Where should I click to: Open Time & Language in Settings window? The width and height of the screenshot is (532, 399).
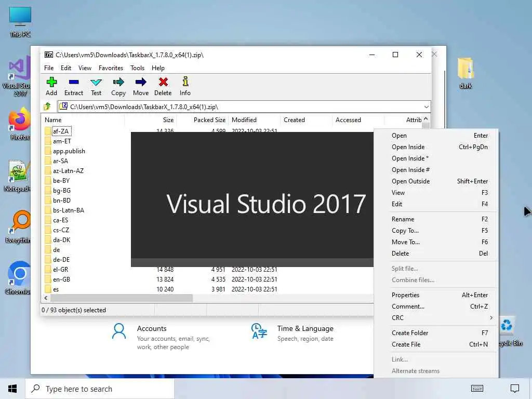(292, 333)
